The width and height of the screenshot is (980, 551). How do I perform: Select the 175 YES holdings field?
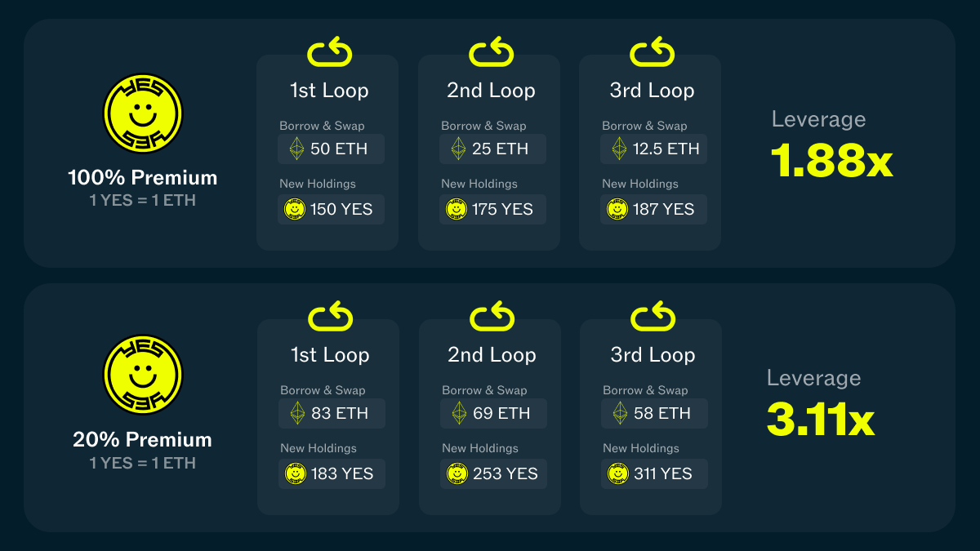(x=492, y=210)
